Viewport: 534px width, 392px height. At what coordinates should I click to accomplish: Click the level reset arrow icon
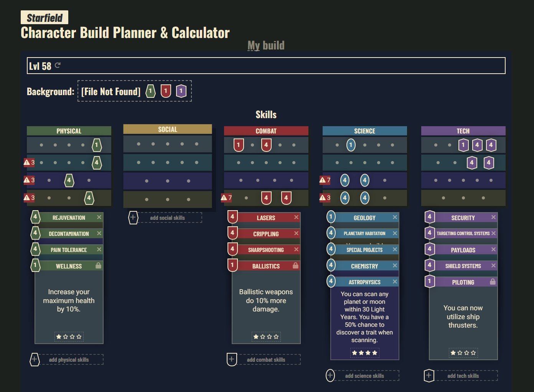[58, 65]
